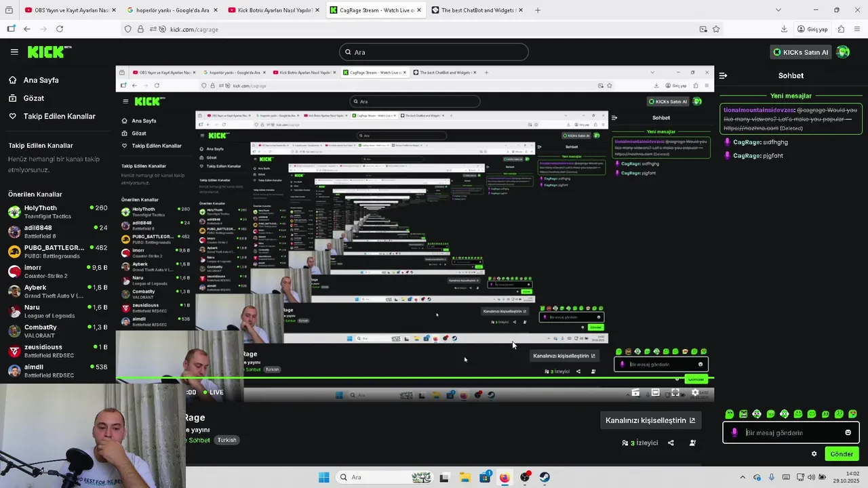Collapse the chat panel with arrow icon
The image size is (868, 488).
(x=724, y=76)
